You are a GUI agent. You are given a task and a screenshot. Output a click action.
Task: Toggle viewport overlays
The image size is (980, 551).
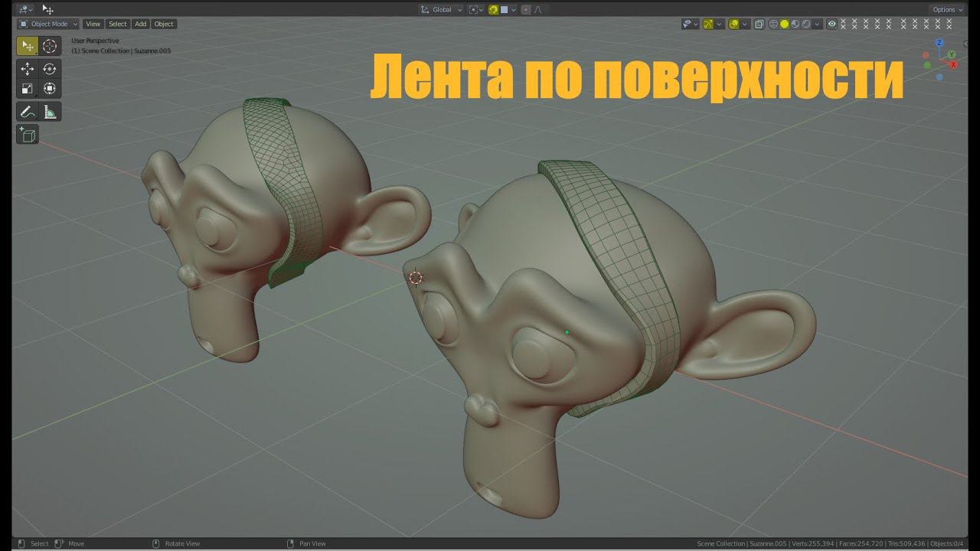(x=733, y=24)
